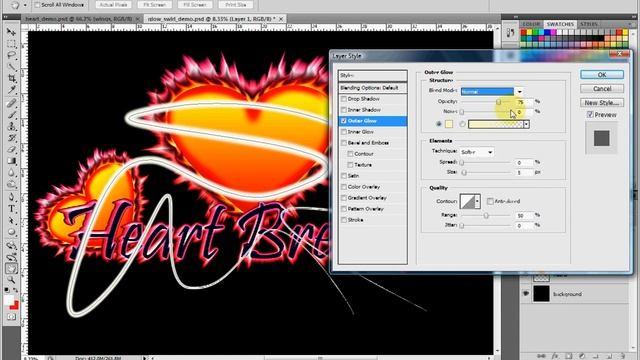Open tool preset picker arrow
Image resolution: width=640 pixels, height=360 pixels.
(25, 5)
